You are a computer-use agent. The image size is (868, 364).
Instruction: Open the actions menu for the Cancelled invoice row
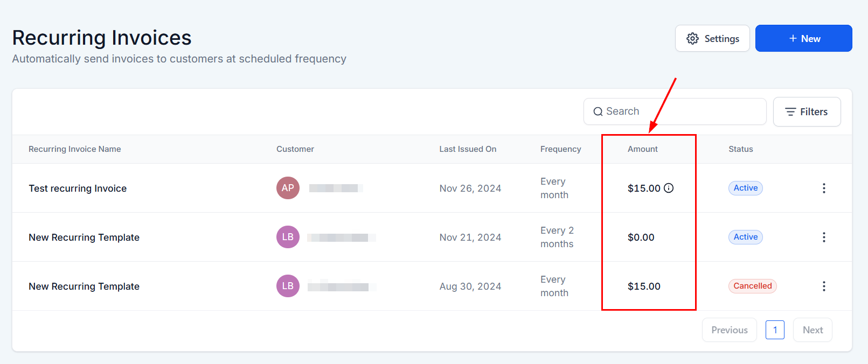coord(824,286)
